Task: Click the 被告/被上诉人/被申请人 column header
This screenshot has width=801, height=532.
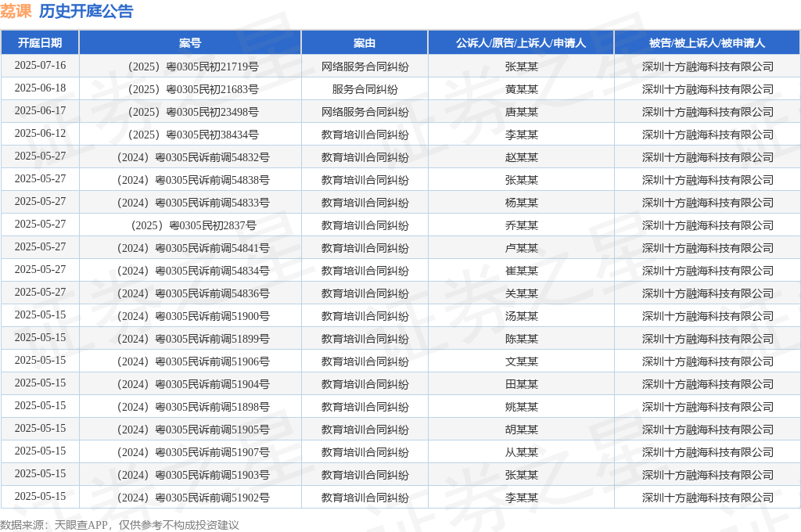Action: pyautogui.click(x=707, y=43)
